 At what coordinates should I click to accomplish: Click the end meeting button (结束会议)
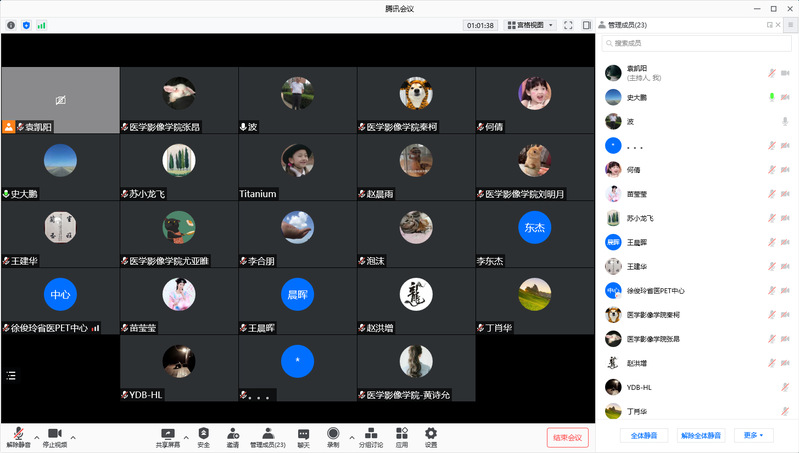[x=567, y=437]
